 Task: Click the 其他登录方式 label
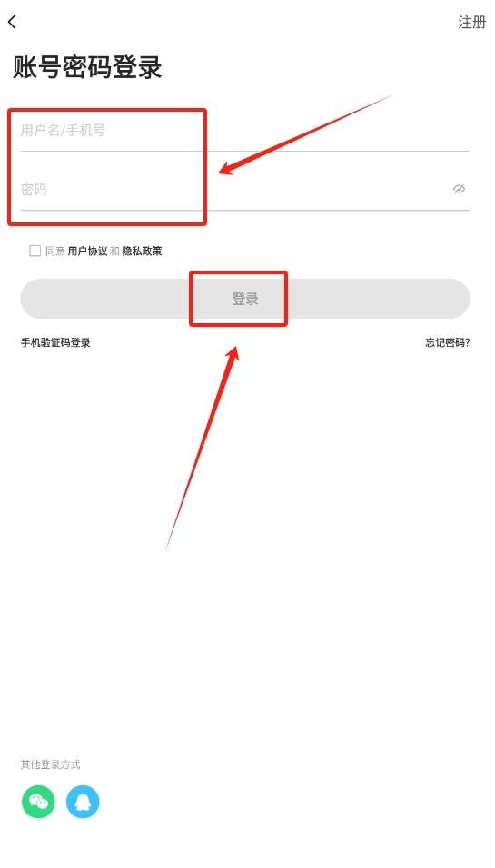[x=50, y=765]
